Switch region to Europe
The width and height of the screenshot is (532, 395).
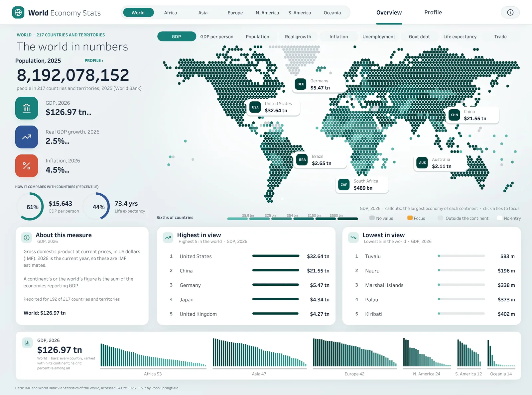[x=235, y=13]
